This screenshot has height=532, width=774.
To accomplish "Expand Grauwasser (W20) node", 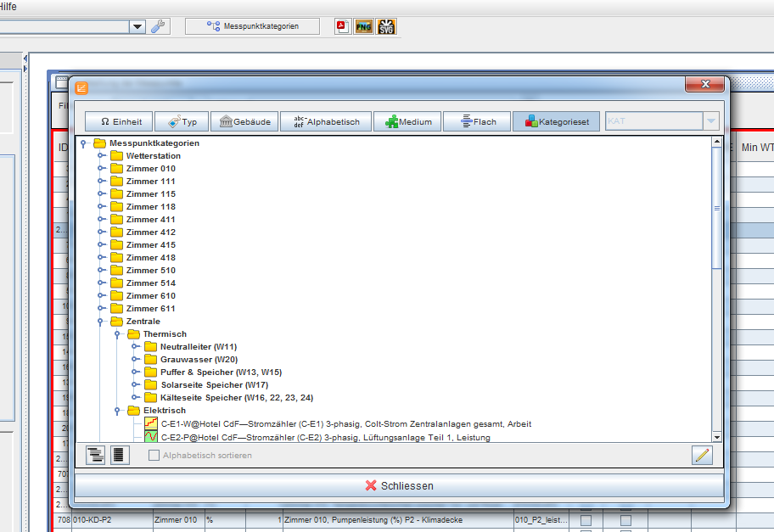I will click(135, 359).
